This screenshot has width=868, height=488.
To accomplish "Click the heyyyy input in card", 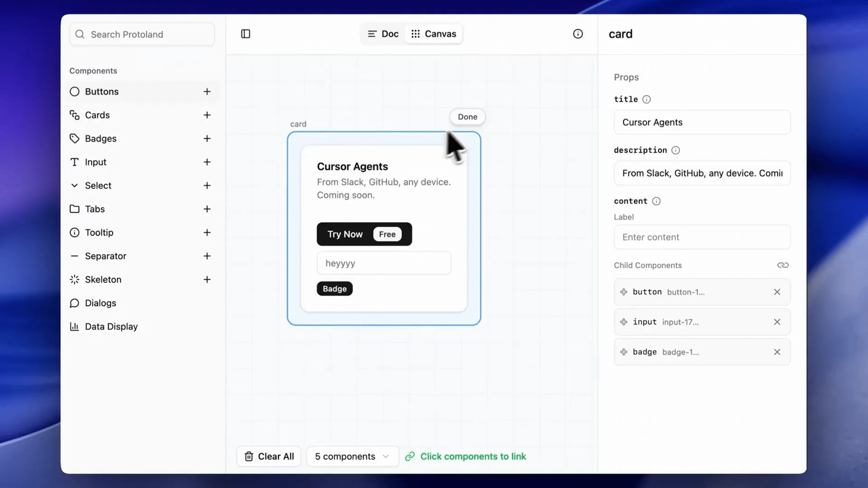I will click(384, 263).
